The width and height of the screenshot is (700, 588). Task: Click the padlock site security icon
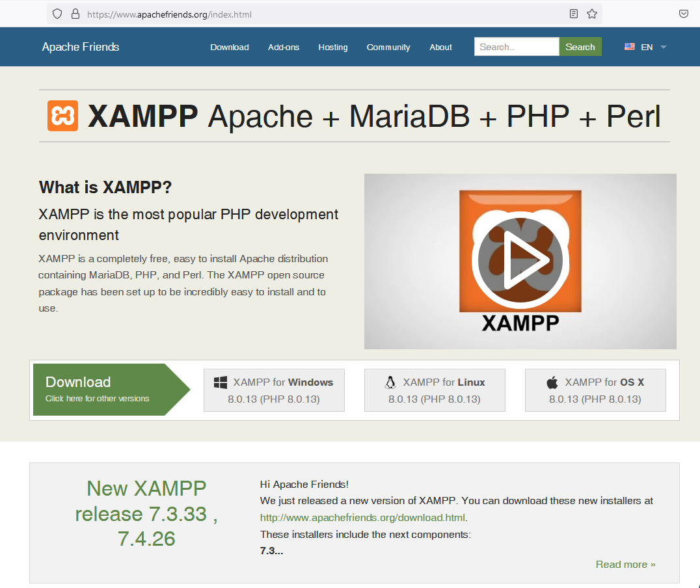75,14
